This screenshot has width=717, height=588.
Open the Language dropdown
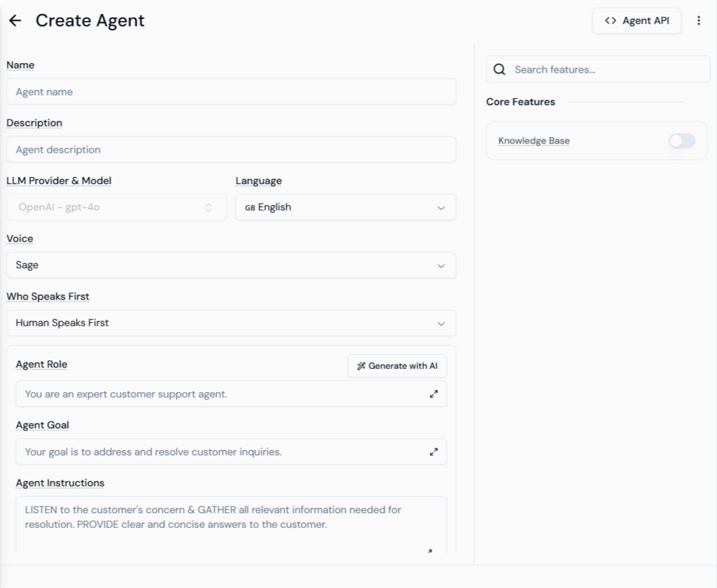coord(345,207)
